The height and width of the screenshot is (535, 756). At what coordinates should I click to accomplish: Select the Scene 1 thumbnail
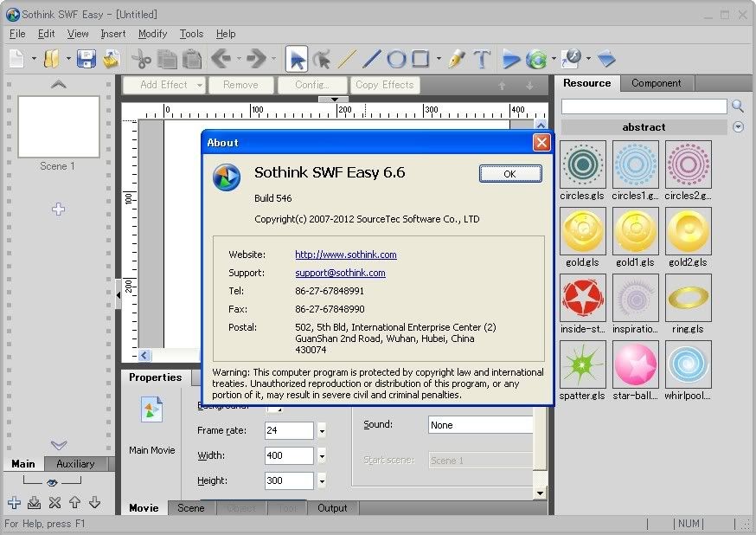point(59,126)
